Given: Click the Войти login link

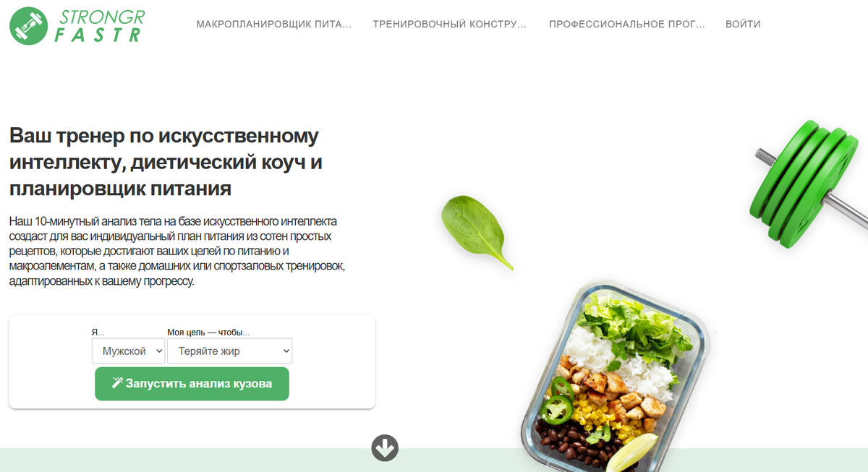Looking at the screenshot, I should 743,24.
